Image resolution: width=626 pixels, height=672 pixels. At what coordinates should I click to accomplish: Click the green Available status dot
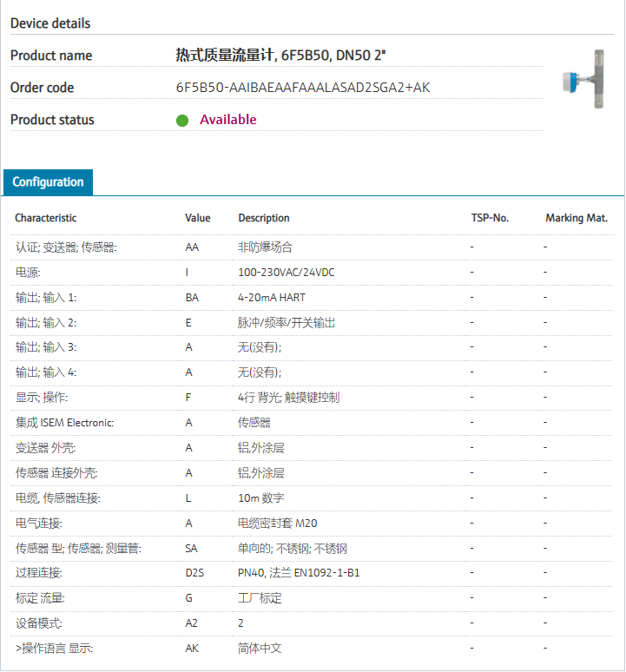tap(182, 121)
